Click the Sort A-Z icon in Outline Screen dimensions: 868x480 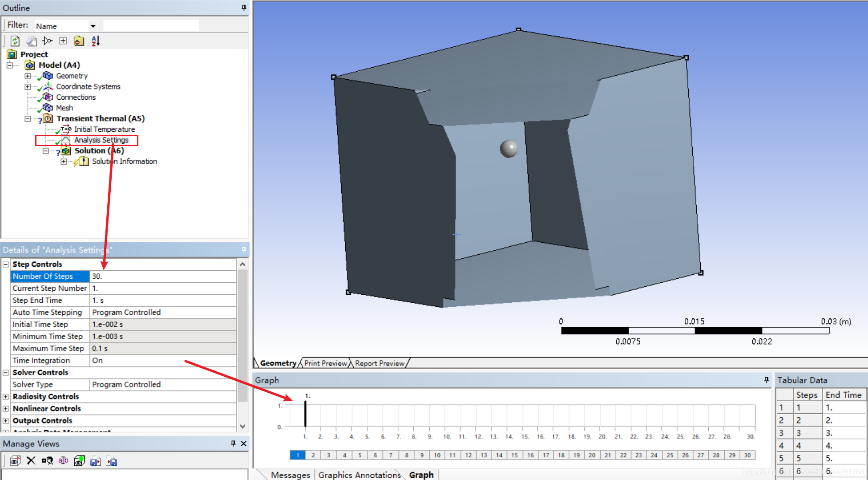coord(96,41)
